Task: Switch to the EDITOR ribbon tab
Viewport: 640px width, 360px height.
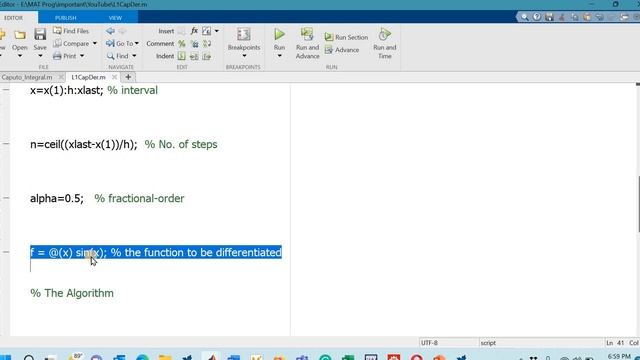Action: [13, 18]
